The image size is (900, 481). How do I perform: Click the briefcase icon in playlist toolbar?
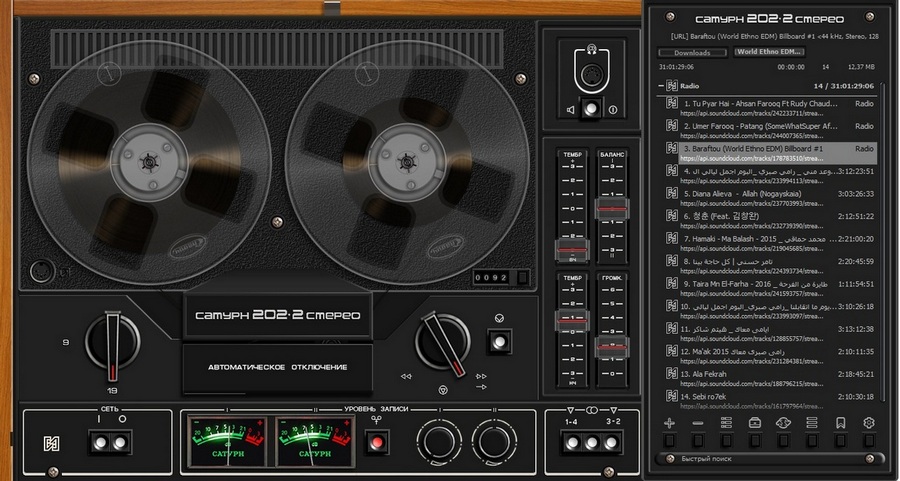click(754, 424)
